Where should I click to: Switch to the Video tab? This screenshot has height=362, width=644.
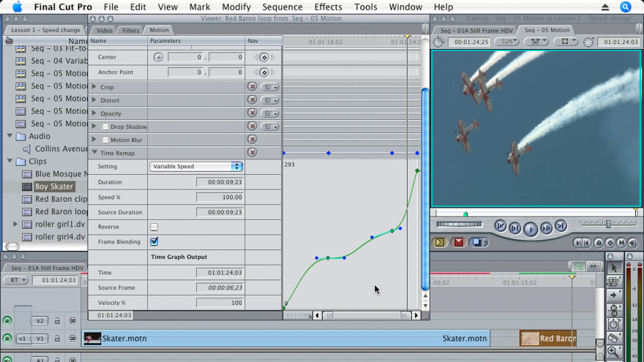click(x=105, y=31)
